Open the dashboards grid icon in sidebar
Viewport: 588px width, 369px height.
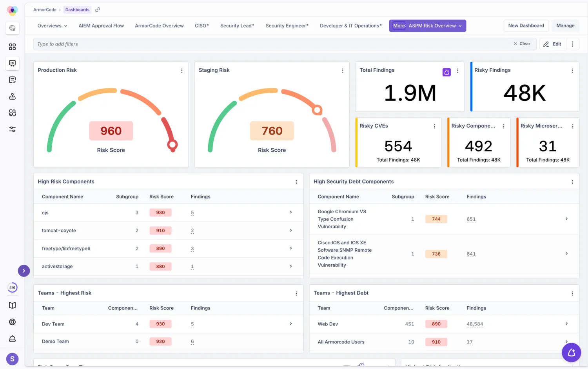point(12,47)
